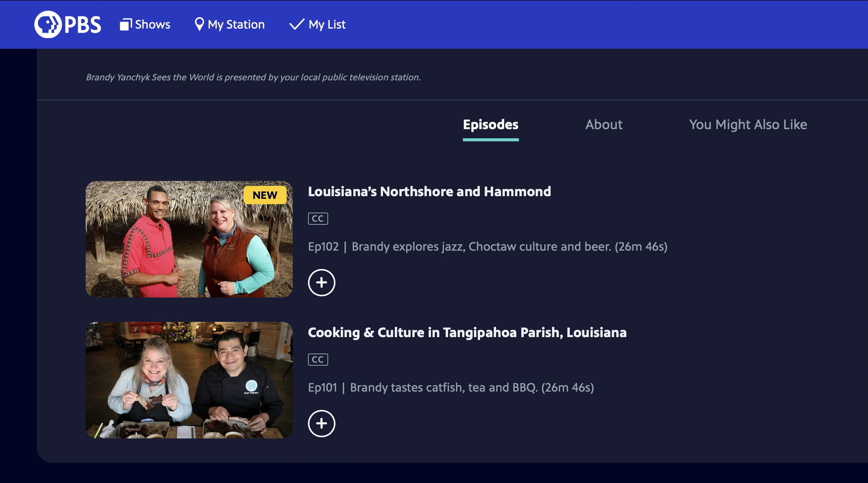Click the plus icon under Louisiana's Northshore episode
The image size is (868, 483).
(x=322, y=283)
